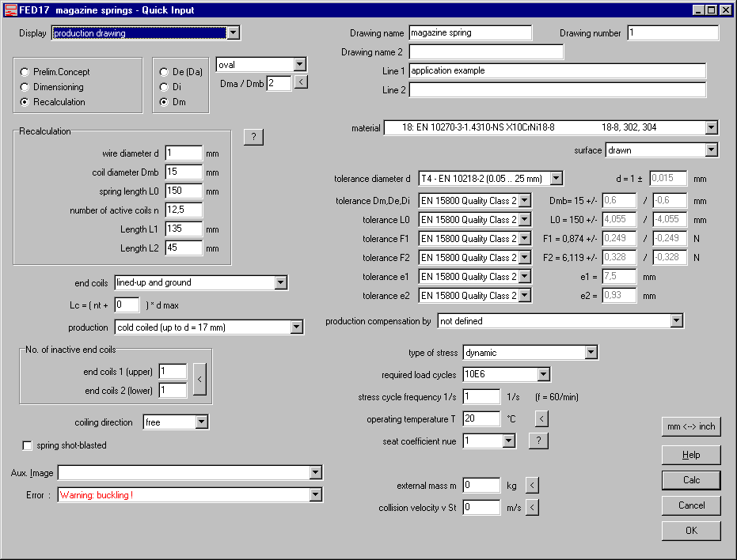Click the '<' button next to operating temperature
Viewport: 737px width, 560px height.
[x=541, y=418]
